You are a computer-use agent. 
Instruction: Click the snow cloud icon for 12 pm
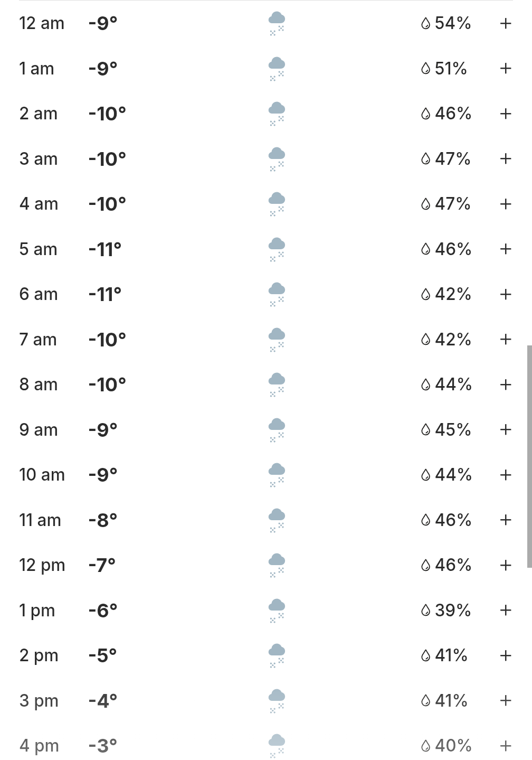pyautogui.click(x=277, y=565)
